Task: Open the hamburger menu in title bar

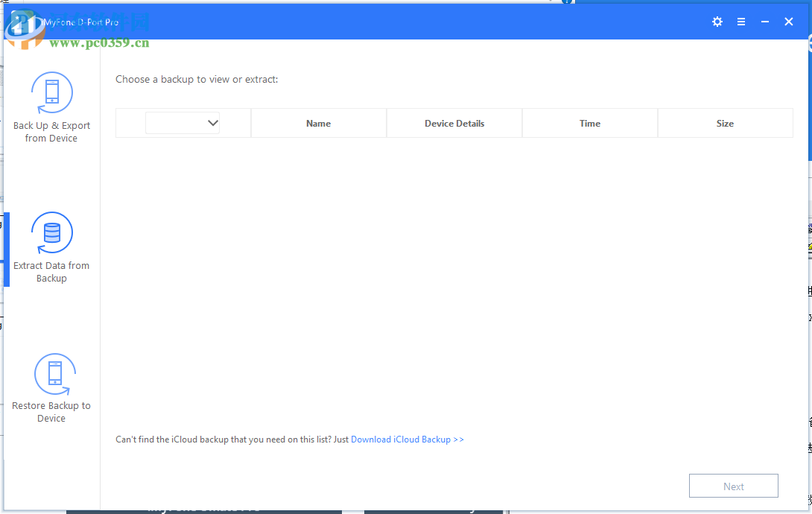Action: [741, 22]
